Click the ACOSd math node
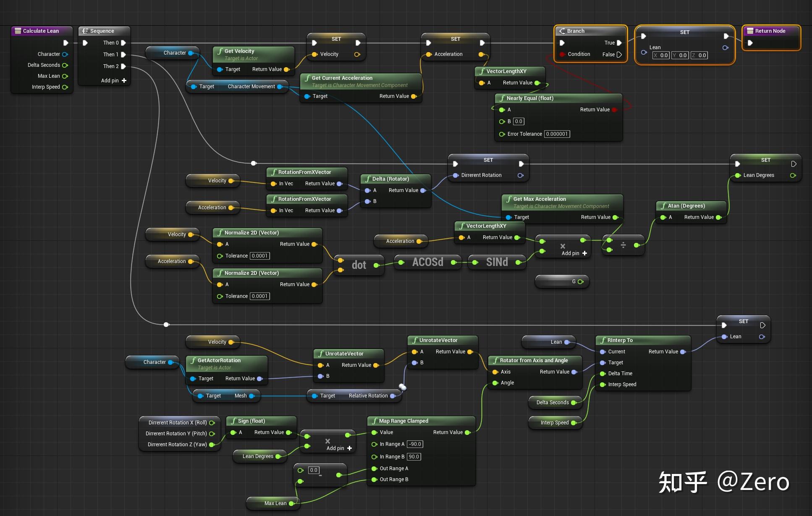The image size is (812, 516). 427,262
